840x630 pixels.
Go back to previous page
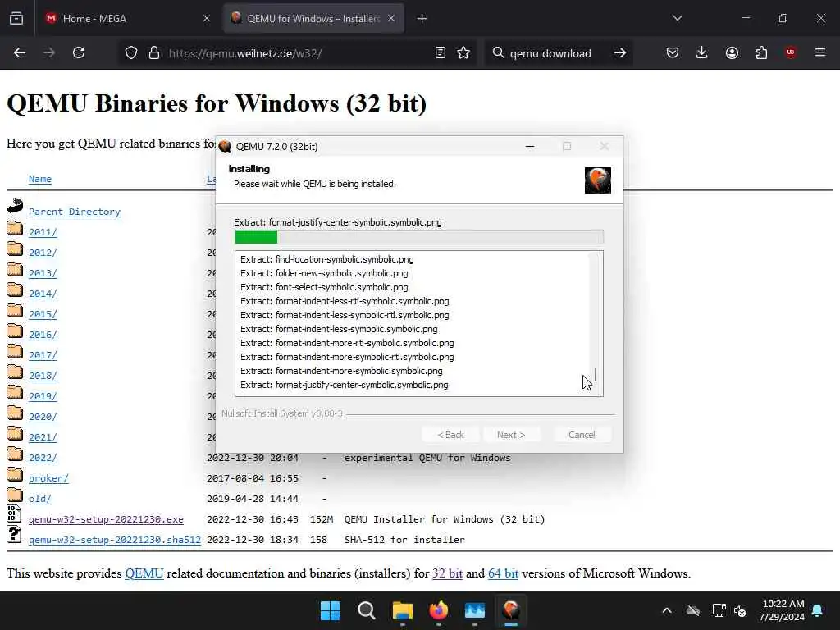coord(20,52)
